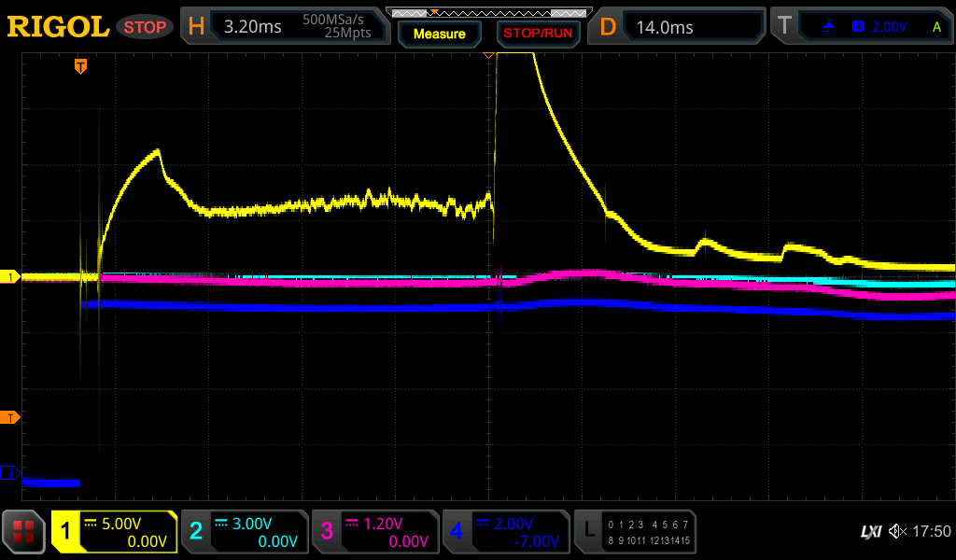Open the logic analyzer L digital channels panel
The height and width of the screenshot is (560, 956).
tap(635, 532)
